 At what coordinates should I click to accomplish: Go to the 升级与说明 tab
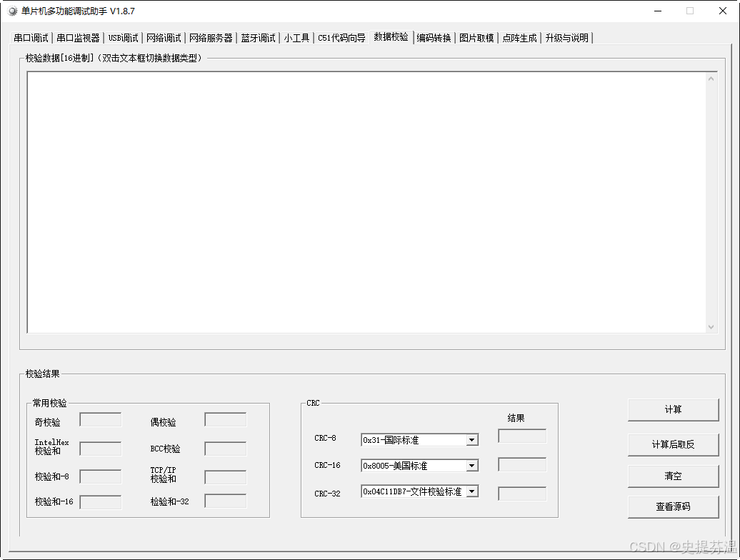567,38
